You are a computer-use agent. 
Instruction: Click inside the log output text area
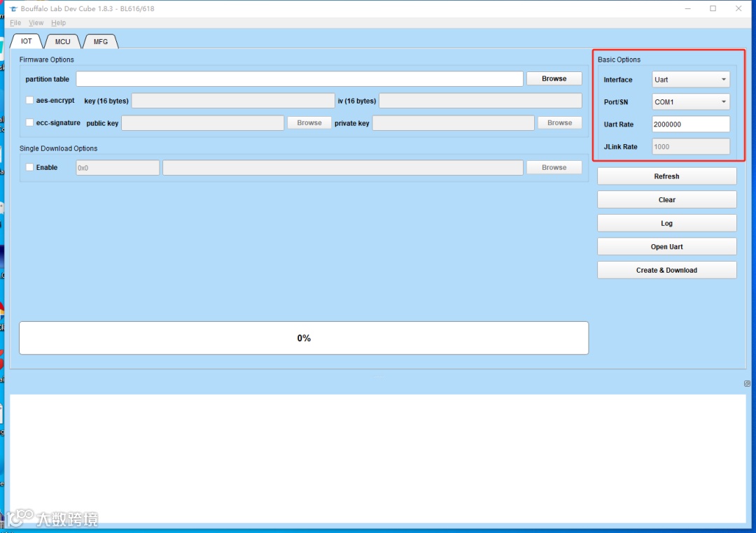(x=377, y=458)
